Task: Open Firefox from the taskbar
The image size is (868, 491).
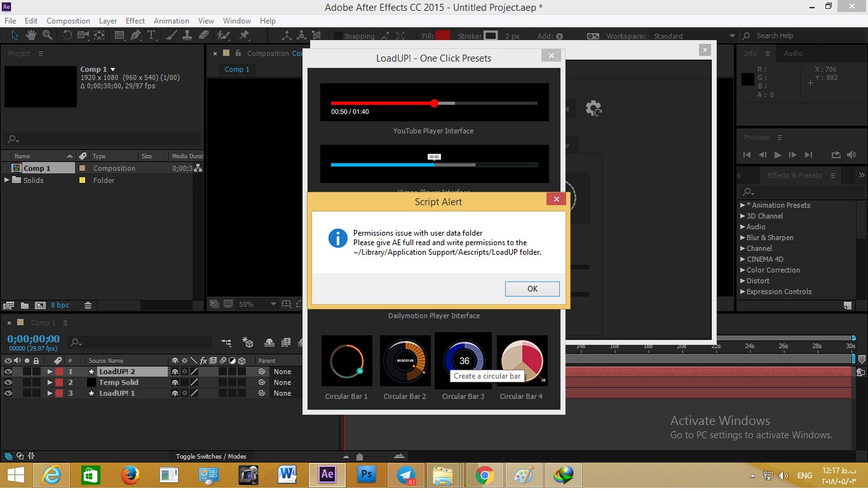Action: pyautogui.click(x=130, y=474)
